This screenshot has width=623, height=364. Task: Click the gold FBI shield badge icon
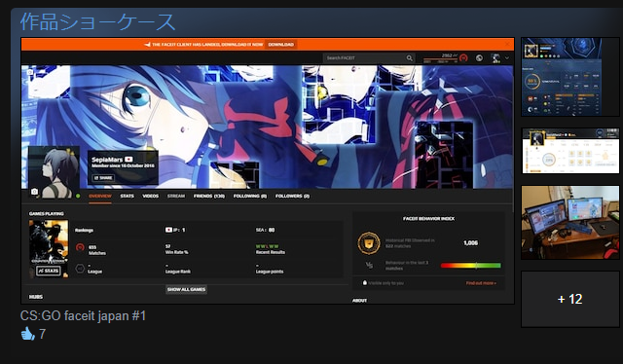[369, 243]
